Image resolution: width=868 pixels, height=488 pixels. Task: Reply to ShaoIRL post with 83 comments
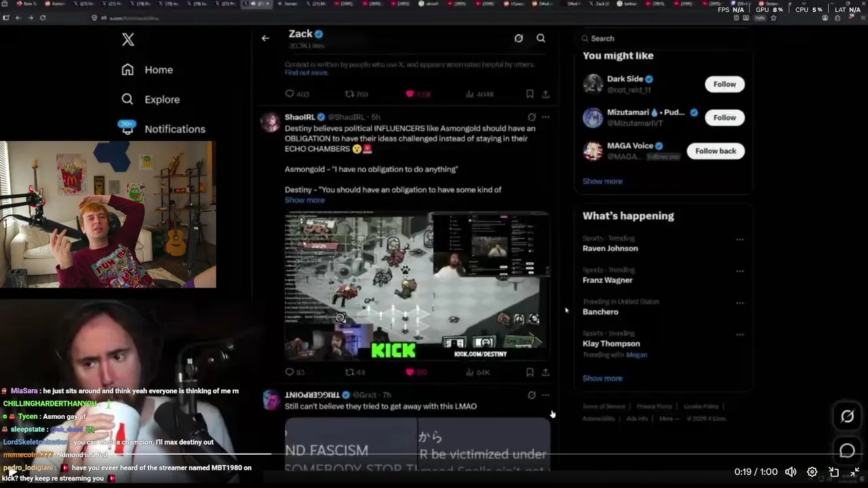point(295,372)
